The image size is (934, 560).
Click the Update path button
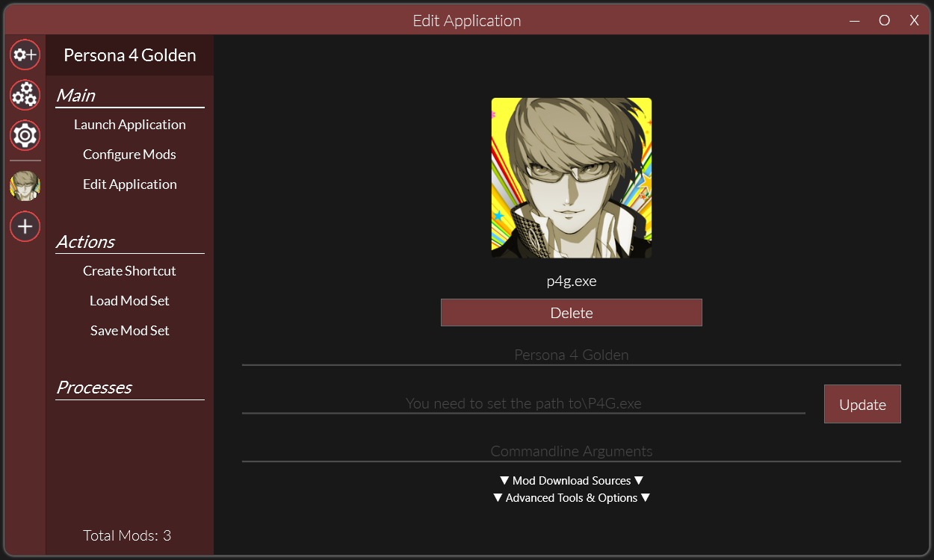(x=862, y=404)
